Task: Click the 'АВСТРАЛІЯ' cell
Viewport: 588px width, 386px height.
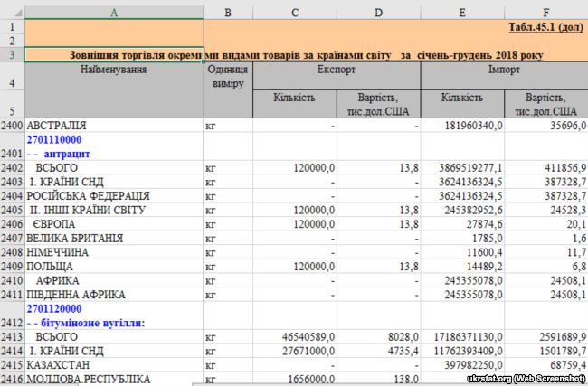Action: pyautogui.click(x=114, y=125)
